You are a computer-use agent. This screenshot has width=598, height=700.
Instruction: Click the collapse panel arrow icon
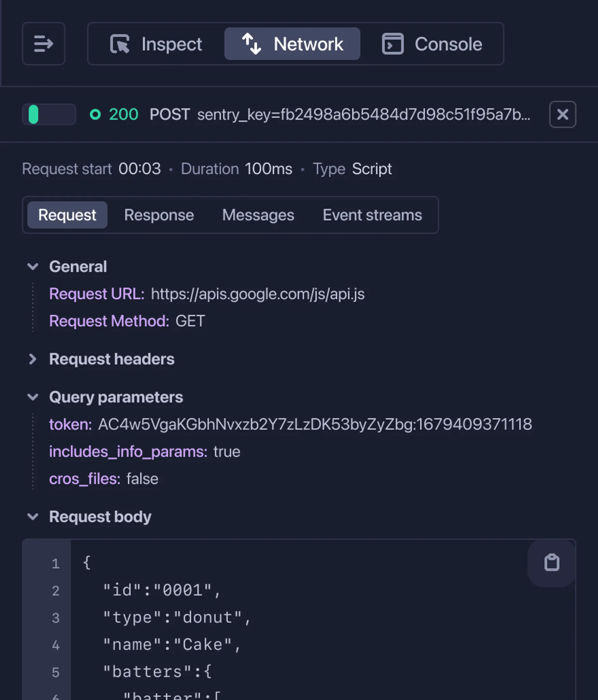[x=43, y=44]
